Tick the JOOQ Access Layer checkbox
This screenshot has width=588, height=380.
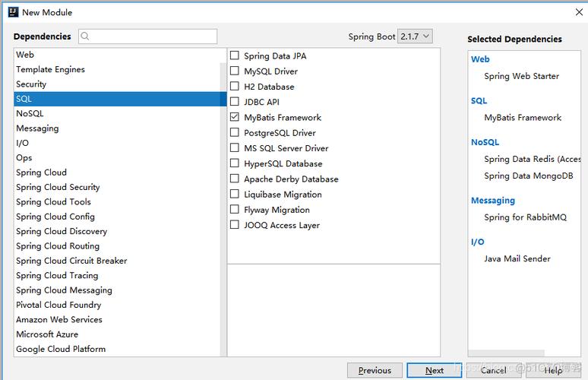click(x=235, y=225)
